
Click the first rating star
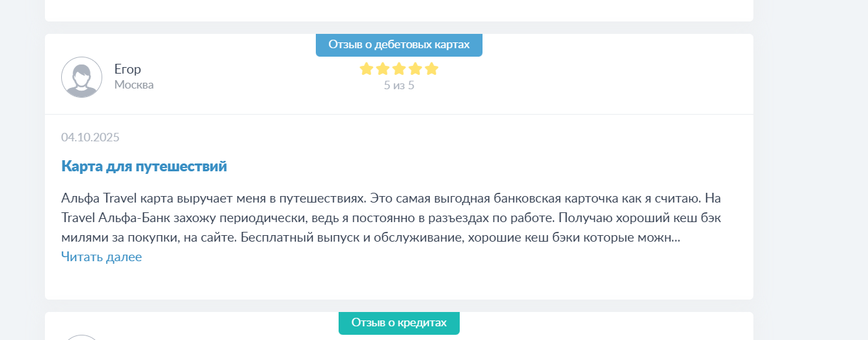coord(366,69)
